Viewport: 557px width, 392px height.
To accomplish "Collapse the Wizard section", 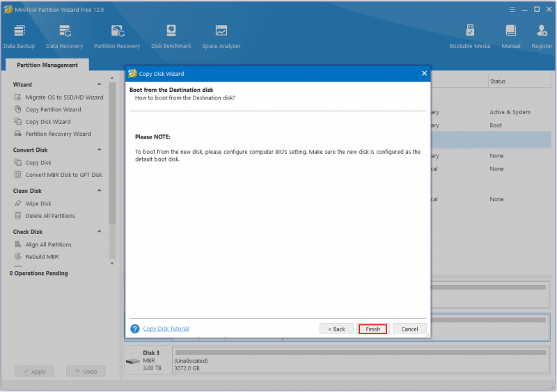I will pyautogui.click(x=99, y=84).
